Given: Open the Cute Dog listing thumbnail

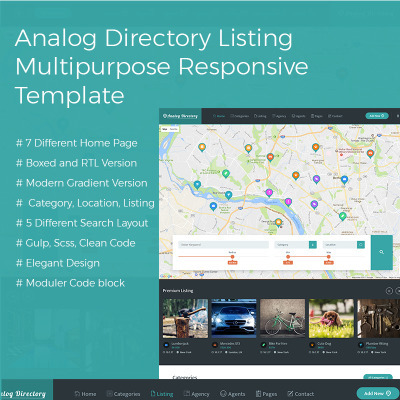Looking at the screenshot, I should [331, 318].
